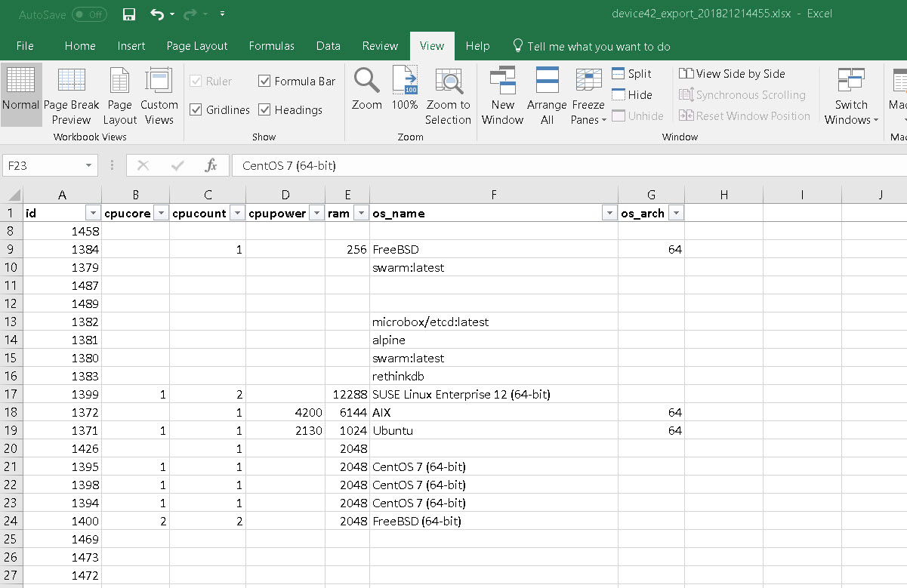The height and width of the screenshot is (588, 907).
Task: Open a New Window
Action: pyautogui.click(x=502, y=96)
